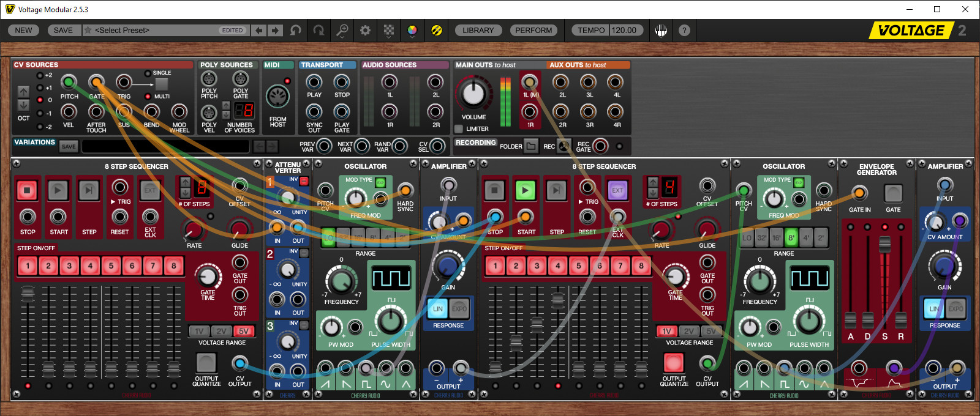Image resolution: width=980 pixels, height=416 pixels.
Task: Click the GATE button on Envelope Generator
Action: [x=894, y=193]
